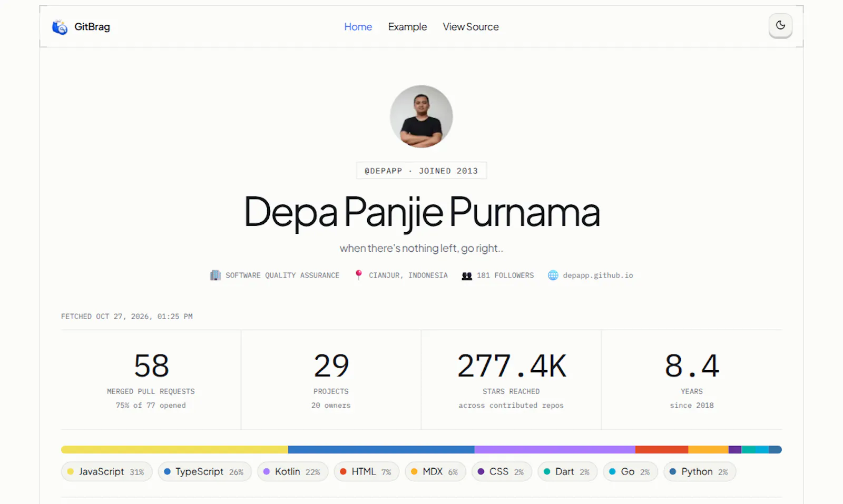Select the Python 2% language chip
This screenshot has width=843, height=504.
tap(700, 471)
